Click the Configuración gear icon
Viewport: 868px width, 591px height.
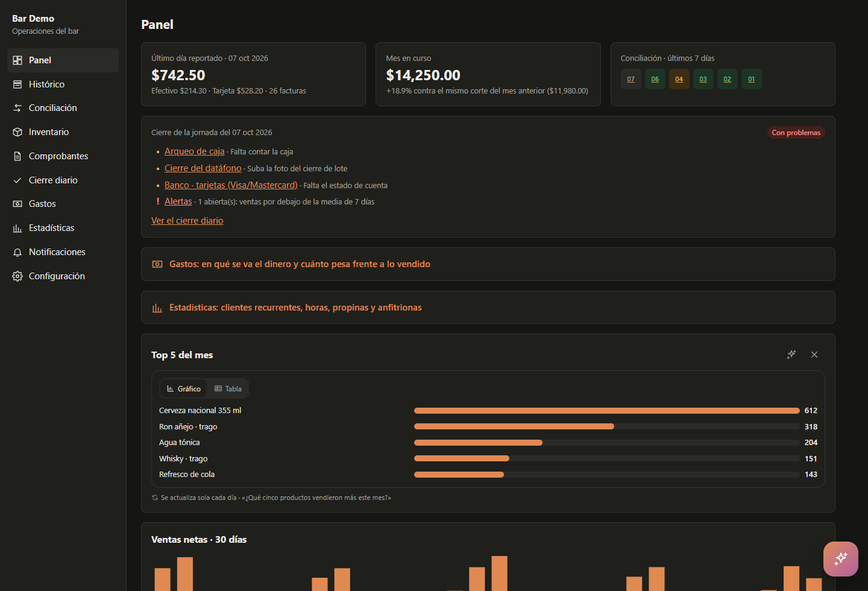(17, 276)
